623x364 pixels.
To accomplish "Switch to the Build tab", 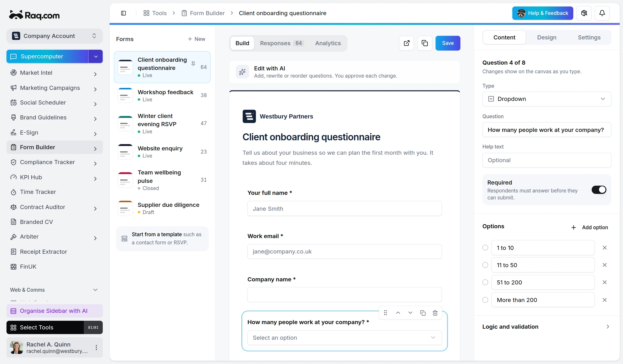I will tap(242, 43).
